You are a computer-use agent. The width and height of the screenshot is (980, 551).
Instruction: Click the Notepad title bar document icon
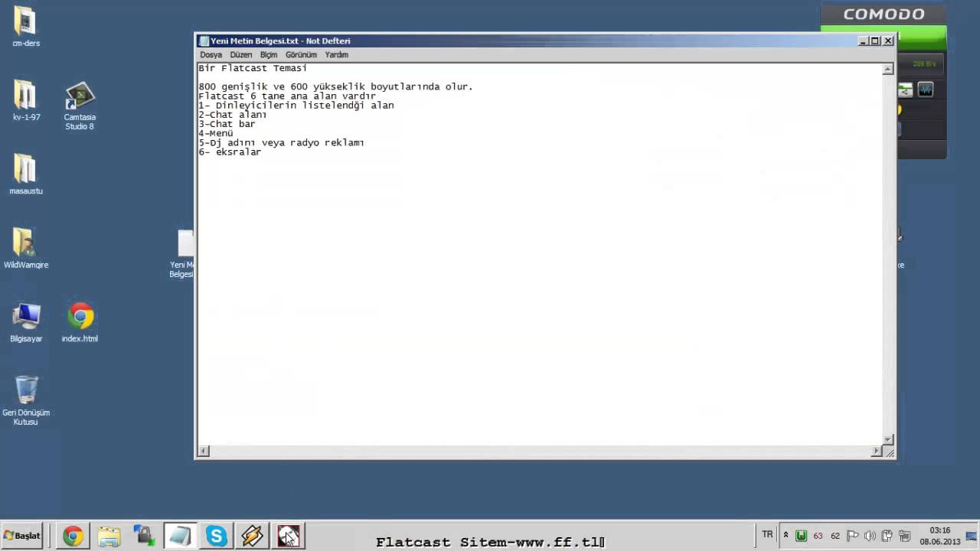pyautogui.click(x=204, y=41)
